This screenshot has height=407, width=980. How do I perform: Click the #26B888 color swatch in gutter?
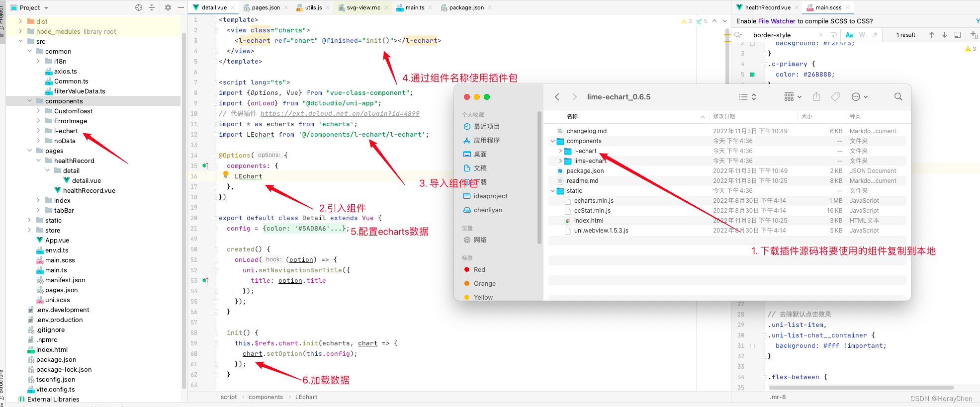pyautogui.click(x=752, y=75)
